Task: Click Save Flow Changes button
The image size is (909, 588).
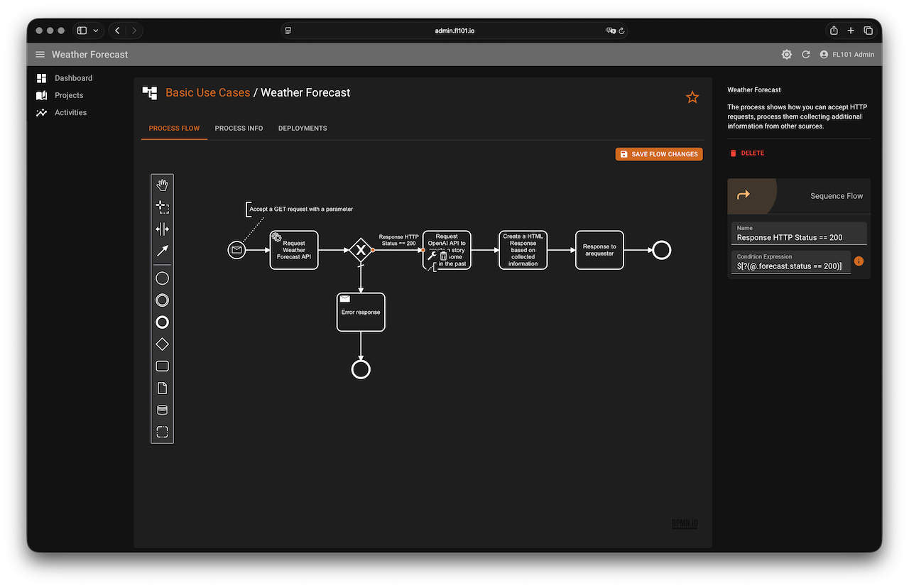Action: [x=659, y=154]
